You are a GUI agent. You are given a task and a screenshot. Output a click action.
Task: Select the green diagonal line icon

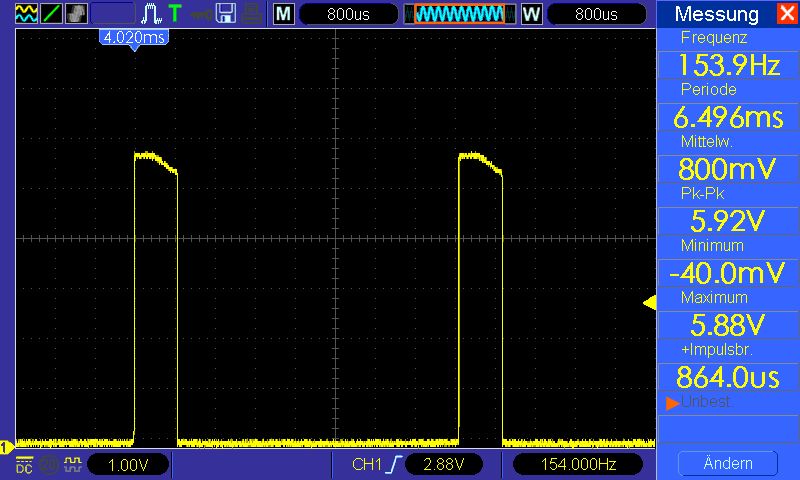click(51, 13)
